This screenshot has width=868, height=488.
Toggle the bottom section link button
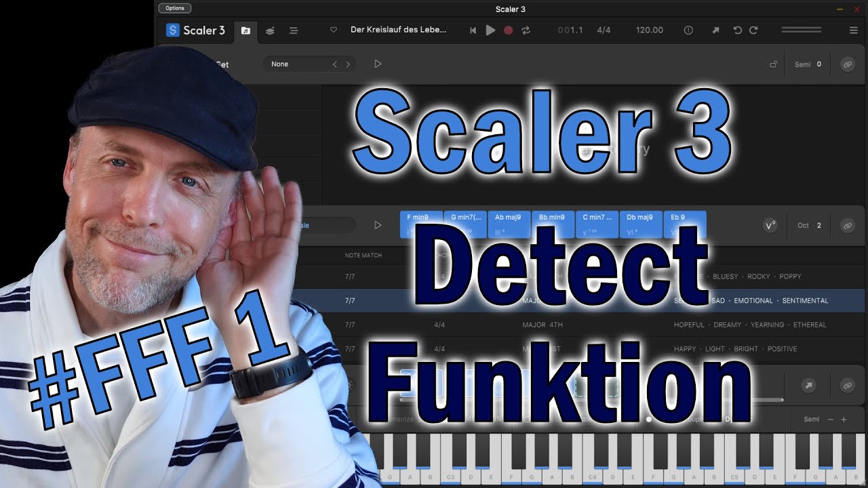(x=847, y=386)
